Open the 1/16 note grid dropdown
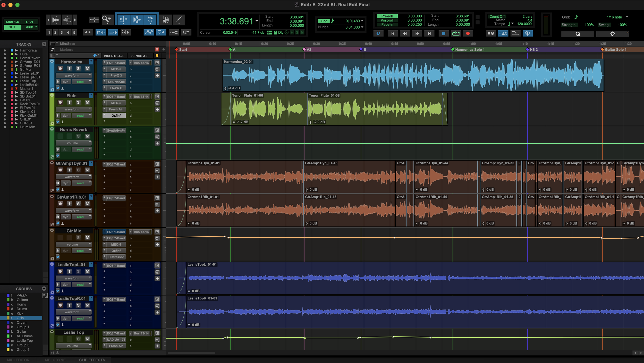 (627, 17)
